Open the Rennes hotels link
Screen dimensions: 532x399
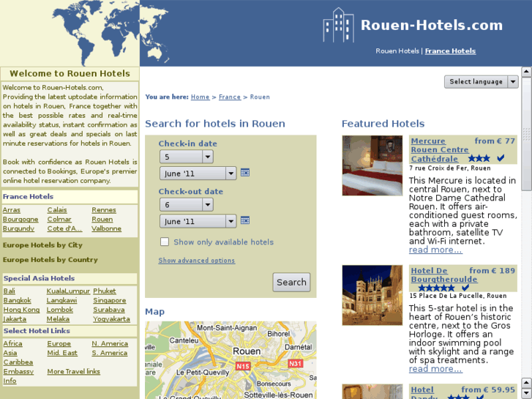104,210
